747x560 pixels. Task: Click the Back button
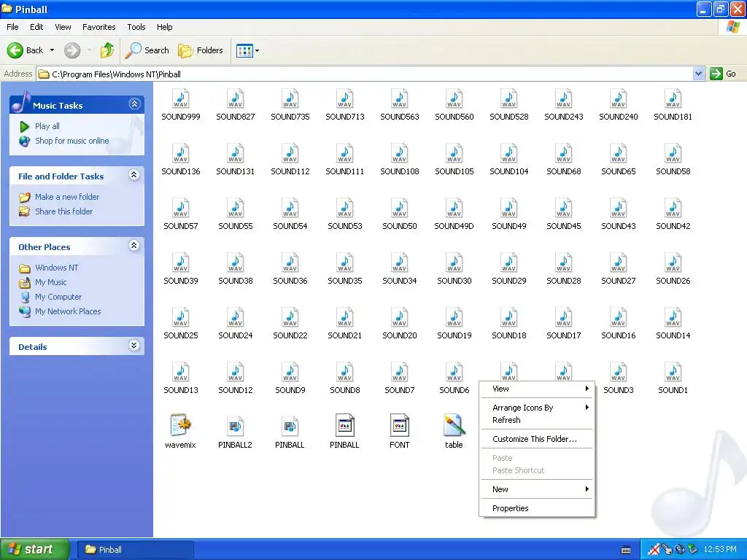pos(26,50)
